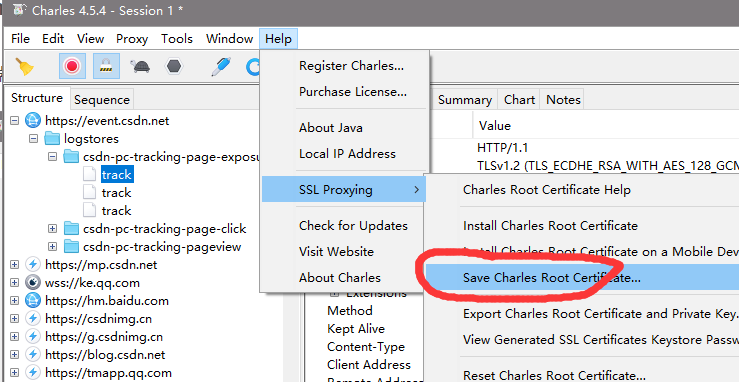Switch to the Summary tab
This screenshot has width=739, height=382.
pyautogui.click(x=465, y=100)
